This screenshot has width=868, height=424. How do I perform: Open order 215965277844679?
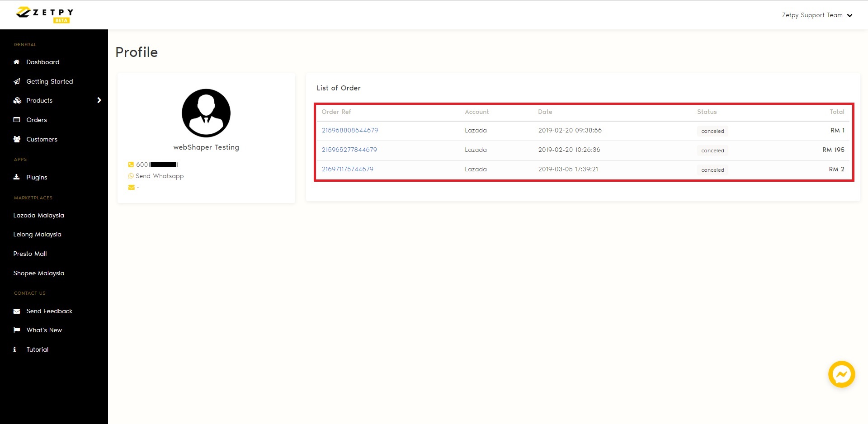coord(349,150)
